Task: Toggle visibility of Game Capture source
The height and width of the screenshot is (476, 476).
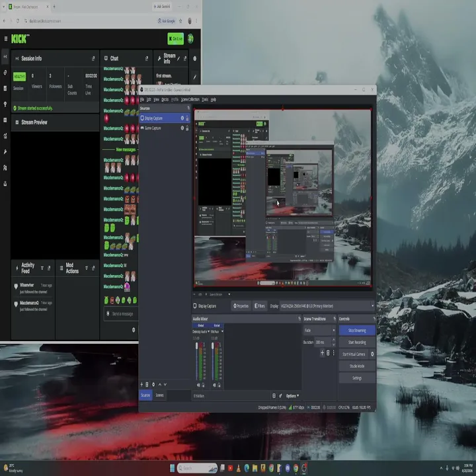Action: [182, 128]
